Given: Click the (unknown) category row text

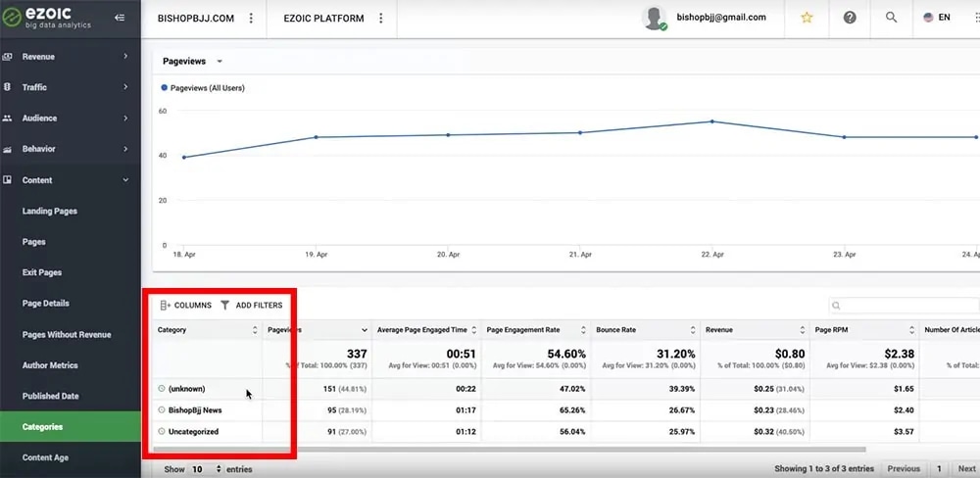Looking at the screenshot, I should click(x=186, y=389).
